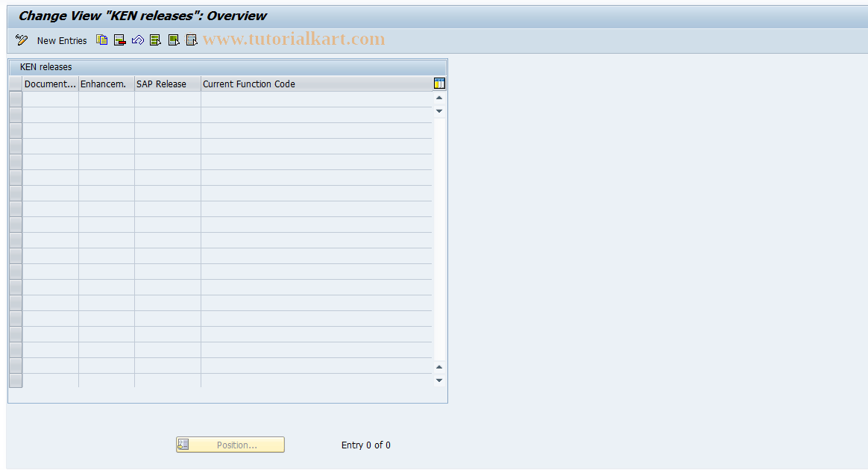Image resolution: width=868 pixels, height=470 pixels.
Task: Click the scrollbar up arrow
Action: (439, 97)
